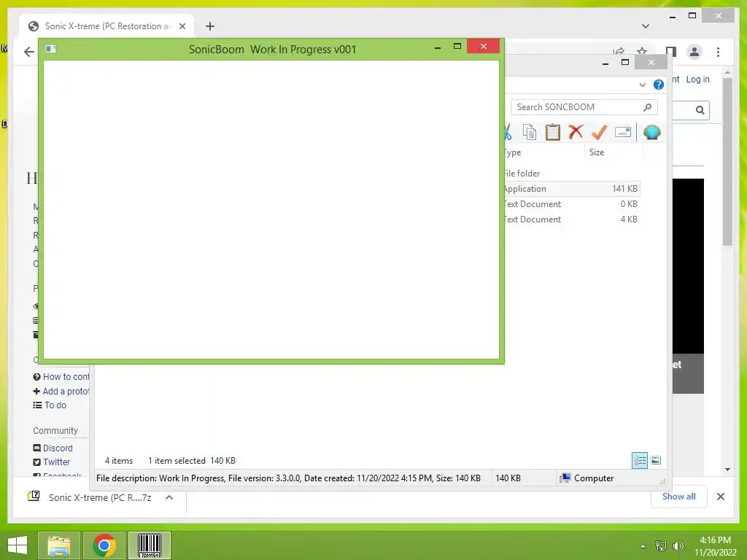Select the Text Document 0 KB row
The width and height of the screenshot is (747, 560).
(x=571, y=204)
